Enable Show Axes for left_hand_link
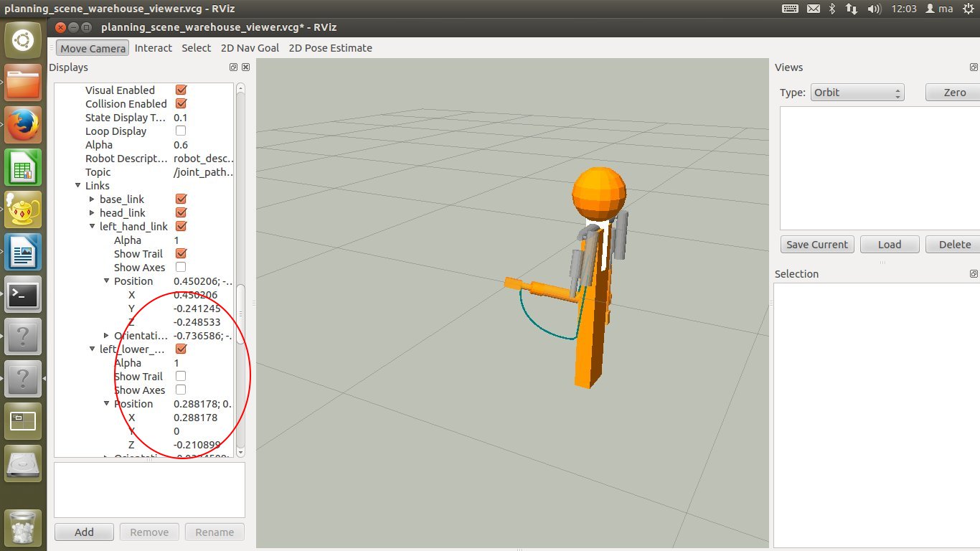This screenshot has width=980, height=551. tap(181, 267)
